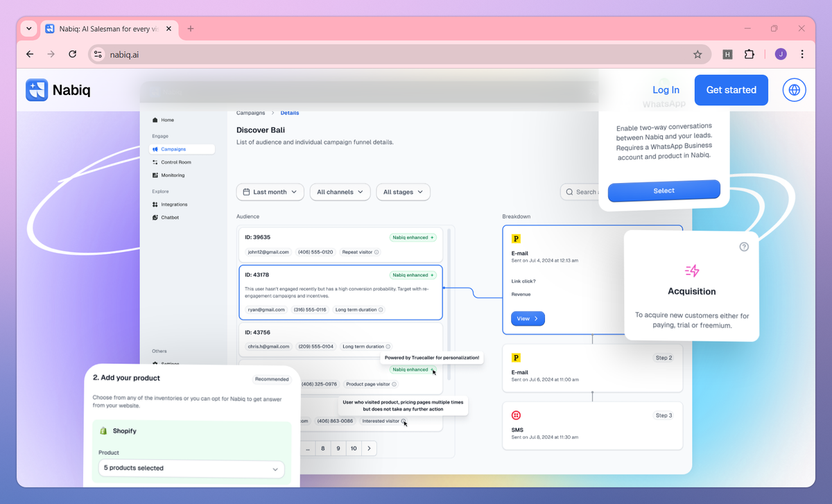The width and height of the screenshot is (832, 504).
Task: Select Campaigns in the sidebar
Action: [183, 149]
